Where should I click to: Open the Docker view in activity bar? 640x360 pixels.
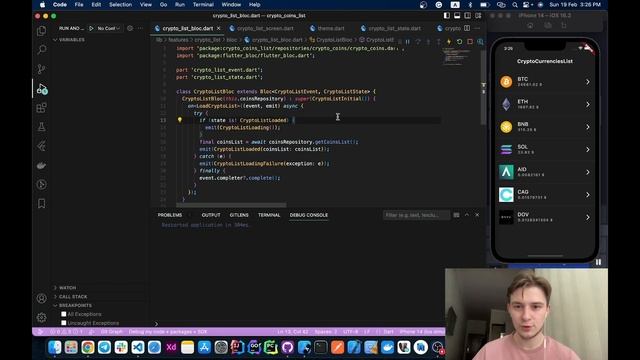tap(42, 165)
